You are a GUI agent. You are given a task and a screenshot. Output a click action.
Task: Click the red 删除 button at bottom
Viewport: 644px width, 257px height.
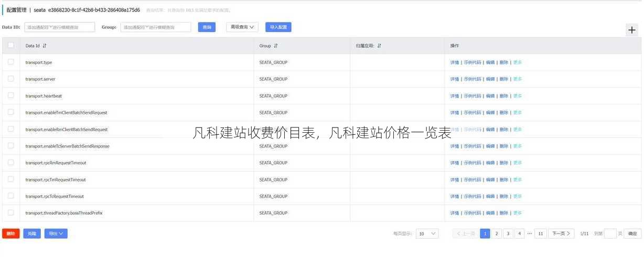(x=11, y=234)
